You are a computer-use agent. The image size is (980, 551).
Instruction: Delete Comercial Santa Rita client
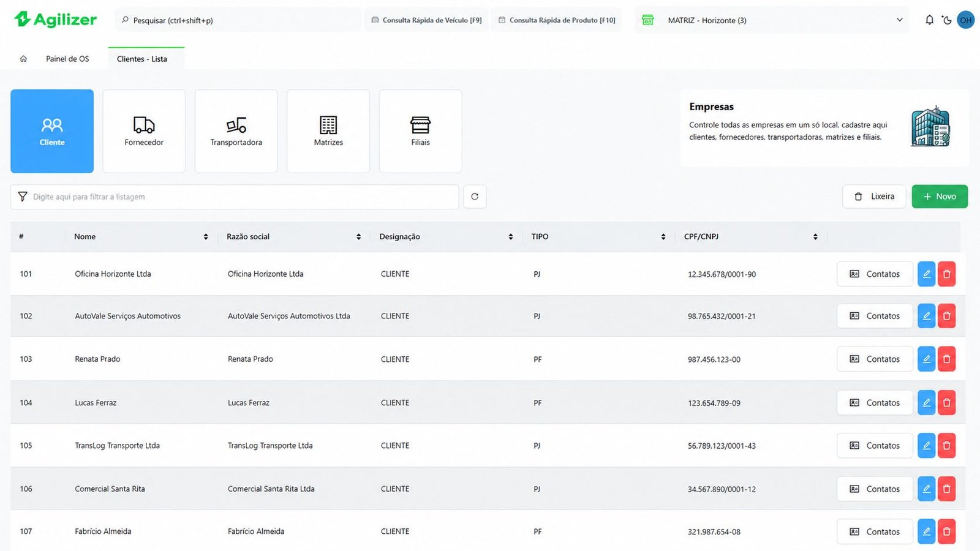click(x=946, y=489)
